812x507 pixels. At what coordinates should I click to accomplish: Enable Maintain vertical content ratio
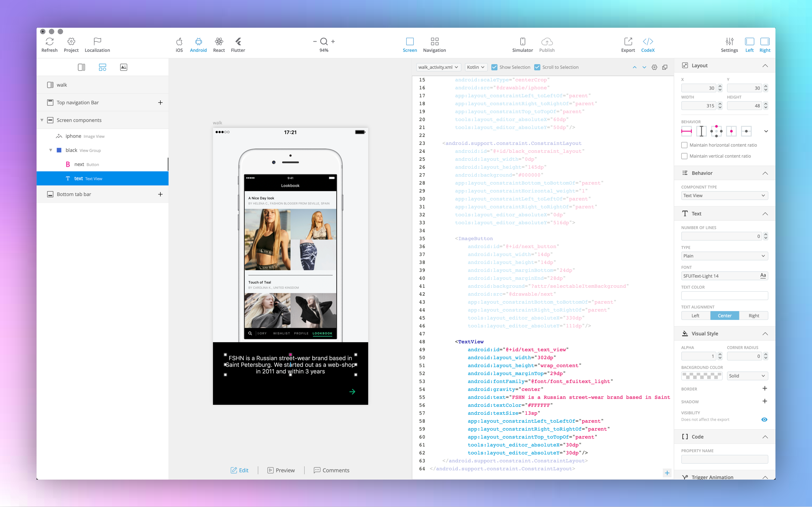point(684,156)
